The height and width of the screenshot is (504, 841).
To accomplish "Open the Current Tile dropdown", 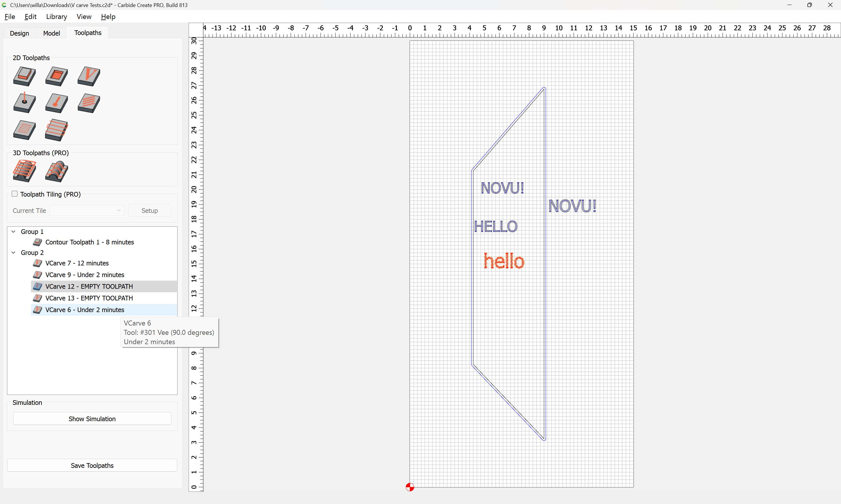I will [87, 211].
